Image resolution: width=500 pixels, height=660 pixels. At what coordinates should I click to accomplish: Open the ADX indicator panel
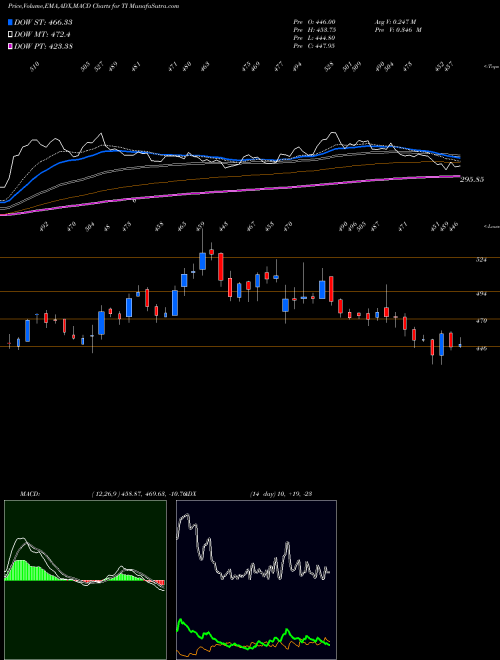point(256,580)
